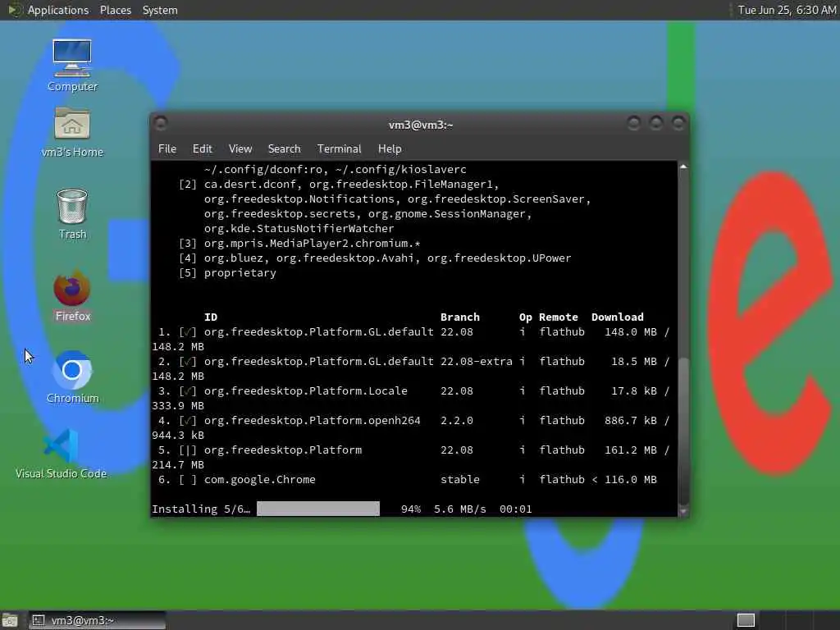
Task: Open the Applications menu
Action: coord(58,10)
